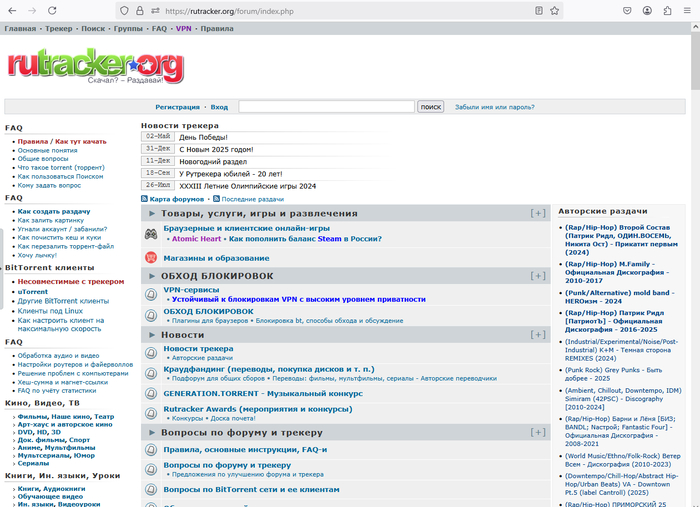This screenshot has width=700, height=507.
Task: Click the browser address bar URL
Action: 229,11
